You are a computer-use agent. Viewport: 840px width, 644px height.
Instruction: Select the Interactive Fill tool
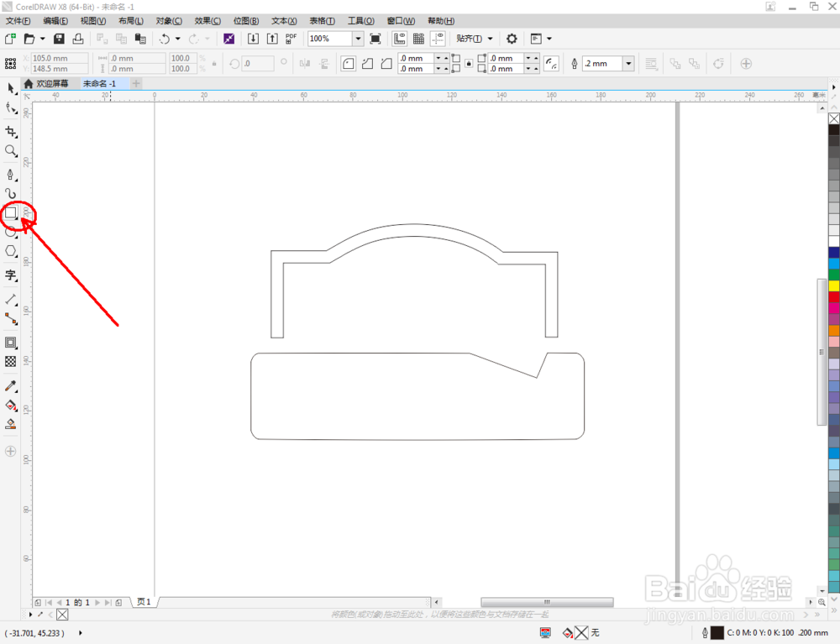11,406
